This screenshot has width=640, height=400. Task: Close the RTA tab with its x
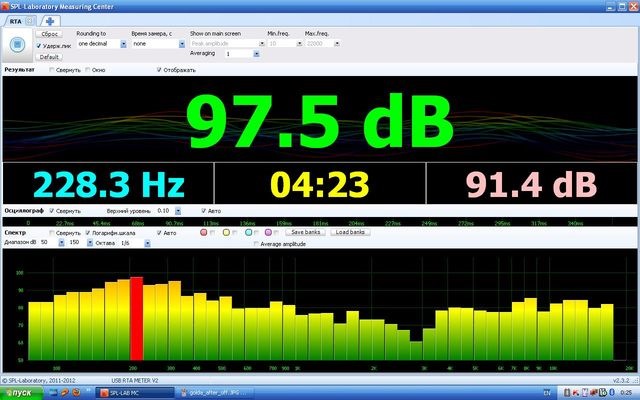(x=29, y=21)
